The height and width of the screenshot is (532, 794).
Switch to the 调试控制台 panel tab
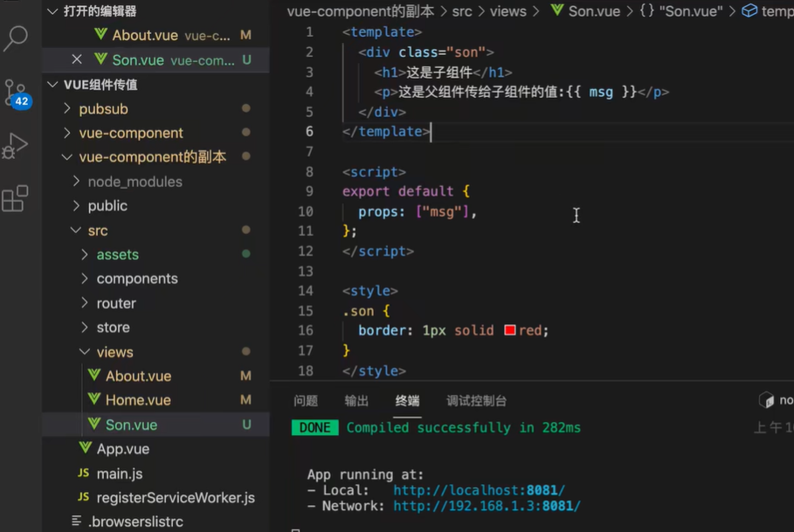pos(477,401)
